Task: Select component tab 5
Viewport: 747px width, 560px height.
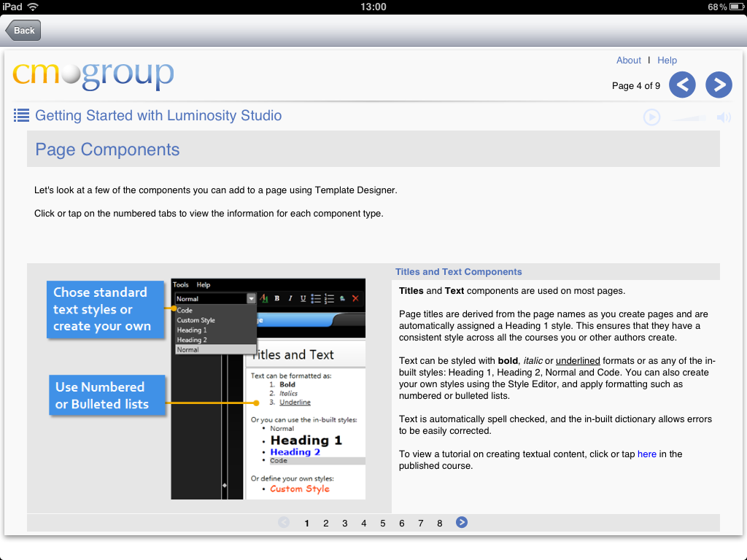Action: point(382,524)
